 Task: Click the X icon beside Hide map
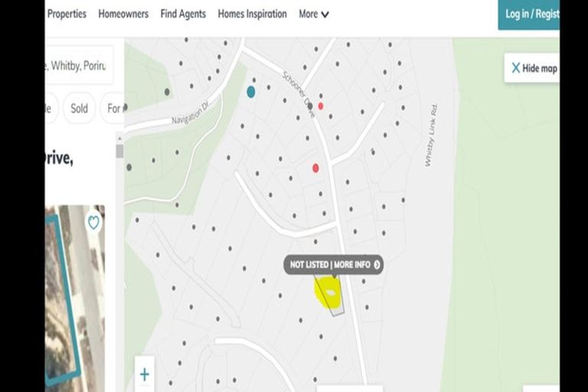coord(516,68)
